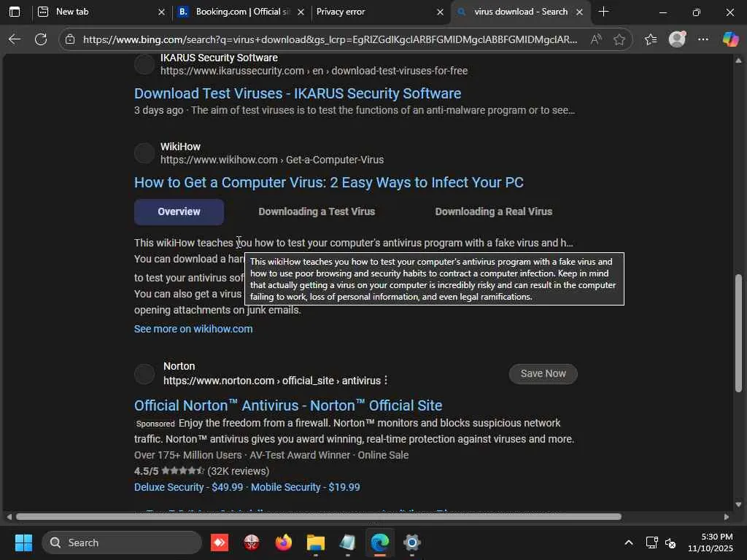Click the muted volume tray icon
Screen dimensions: 747x560
click(x=670, y=542)
